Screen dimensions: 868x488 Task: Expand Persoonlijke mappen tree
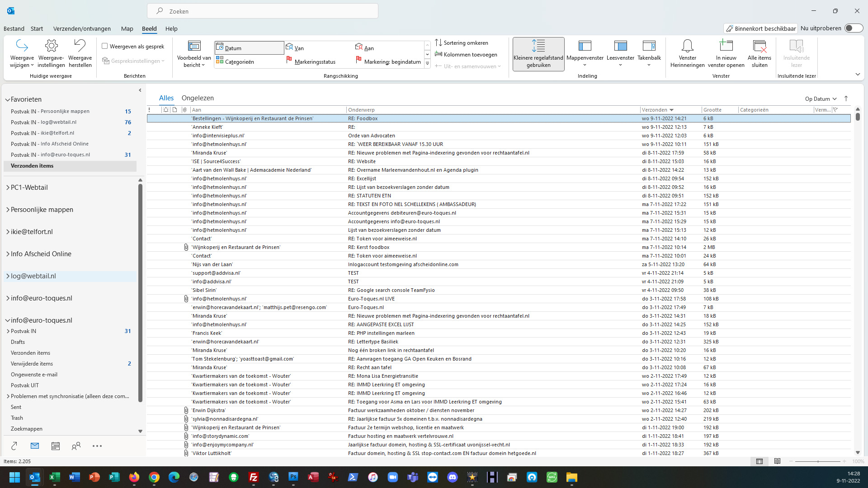point(8,210)
